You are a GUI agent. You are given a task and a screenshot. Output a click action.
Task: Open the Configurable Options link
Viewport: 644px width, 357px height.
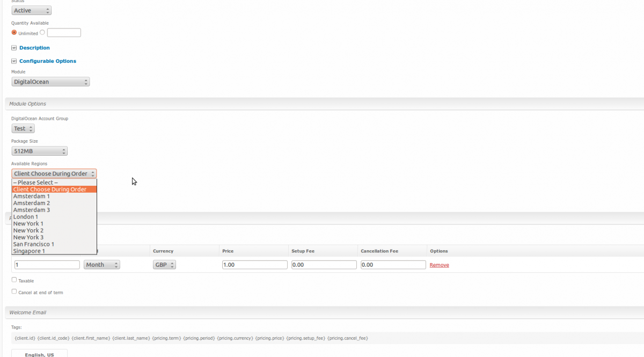point(48,61)
